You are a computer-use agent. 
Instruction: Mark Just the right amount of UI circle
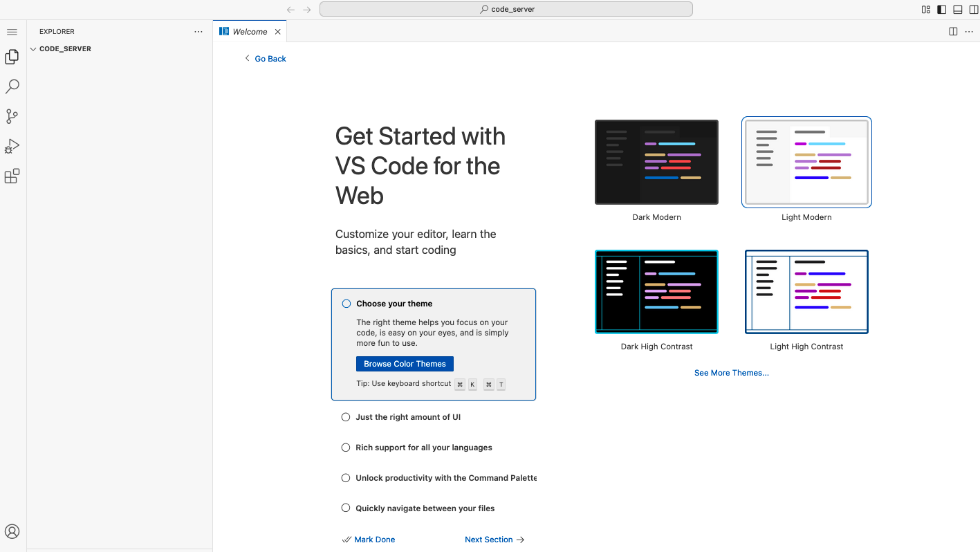(x=346, y=417)
